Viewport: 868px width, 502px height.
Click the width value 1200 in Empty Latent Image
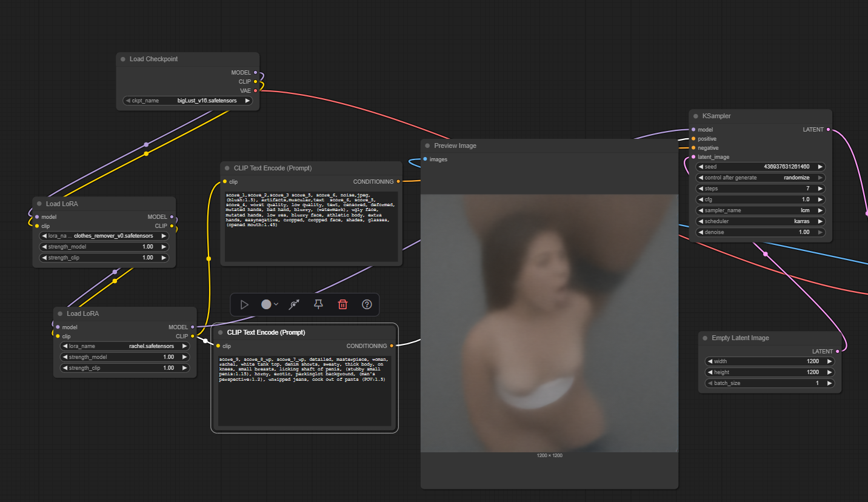pyautogui.click(x=813, y=361)
